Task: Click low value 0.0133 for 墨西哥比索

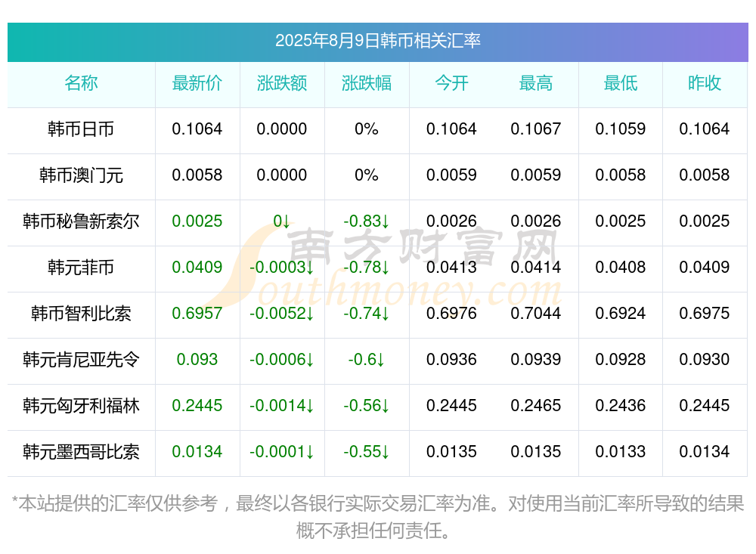Action: pos(621,452)
